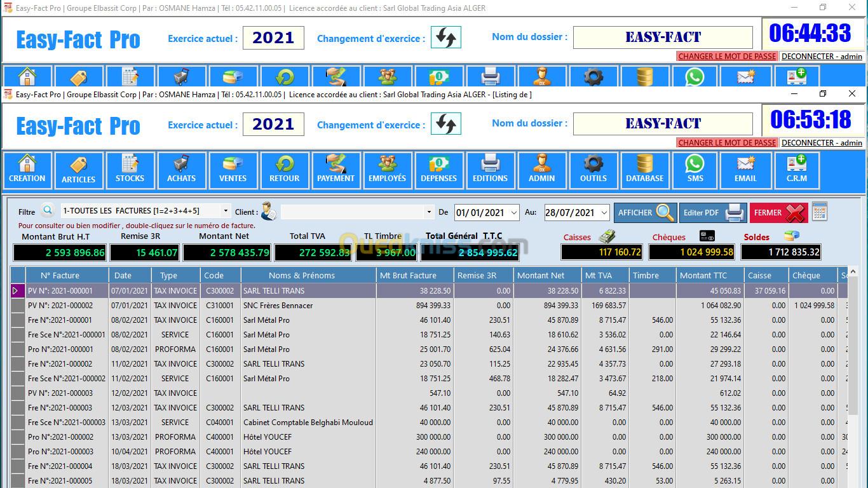Go to the STOCKS module
Screen dimensions: 868x488
pos(130,170)
